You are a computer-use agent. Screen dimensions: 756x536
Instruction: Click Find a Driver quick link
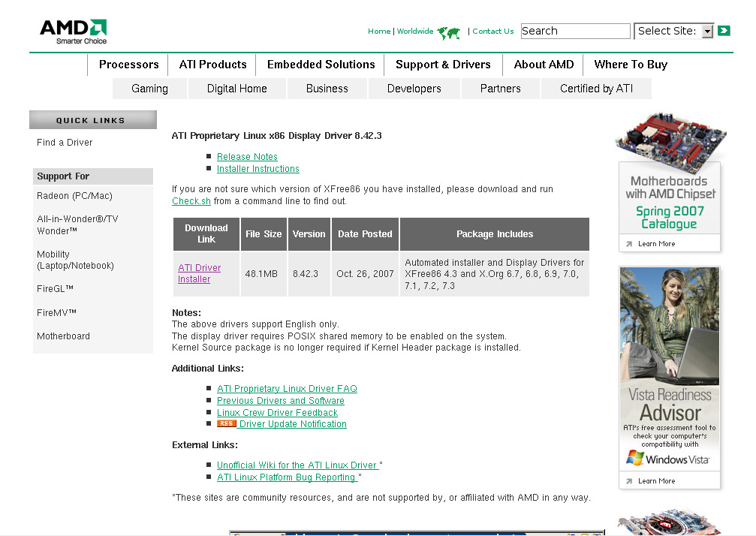(x=65, y=143)
